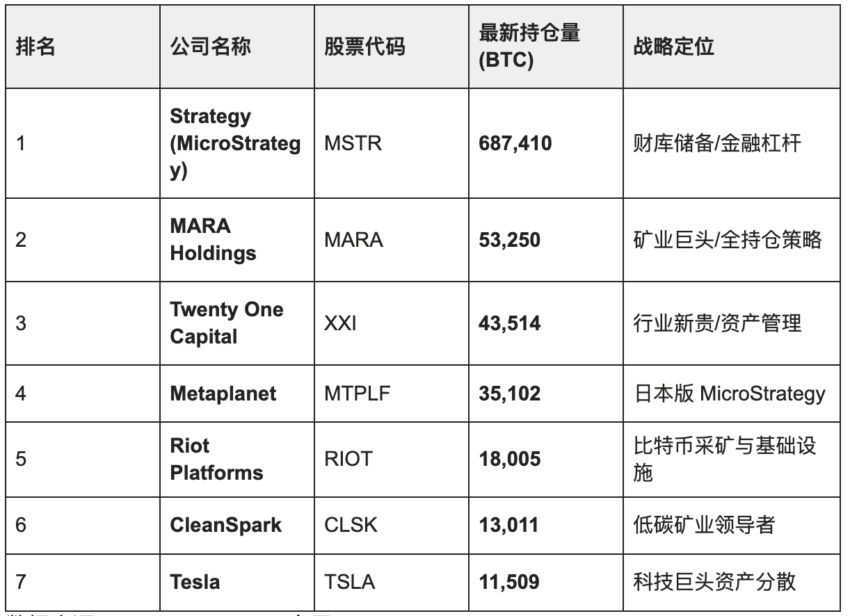This screenshot has height=616, width=850.
Task: Select the MSTR ticker cell
Action: (353, 144)
